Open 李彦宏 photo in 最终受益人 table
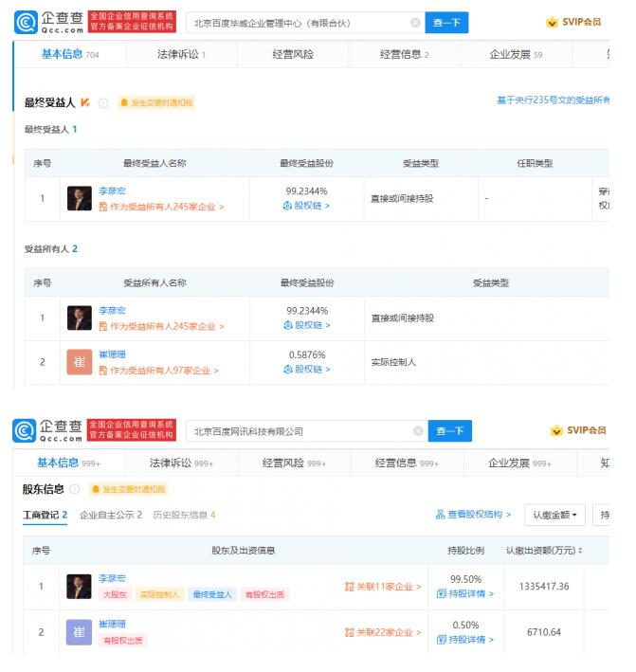This screenshot has width=636, height=672. point(80,198)
